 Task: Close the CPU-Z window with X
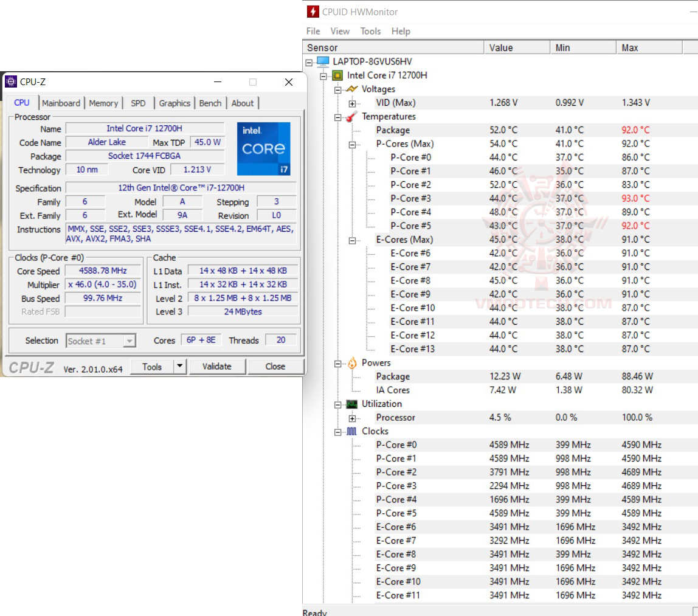click(x=288, y=82)
